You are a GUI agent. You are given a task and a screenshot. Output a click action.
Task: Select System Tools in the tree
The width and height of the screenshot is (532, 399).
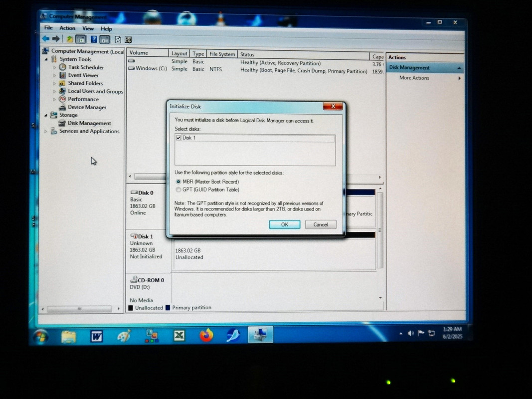coord(75,59)
